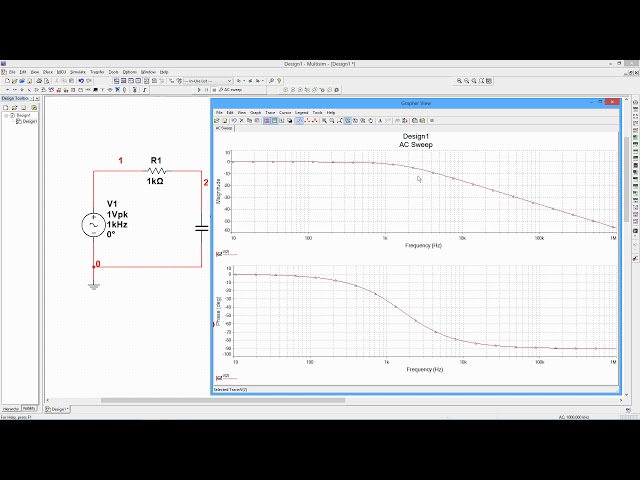
Task: Zoom in on the schematic sheet
Action: [x=459, y=81]
